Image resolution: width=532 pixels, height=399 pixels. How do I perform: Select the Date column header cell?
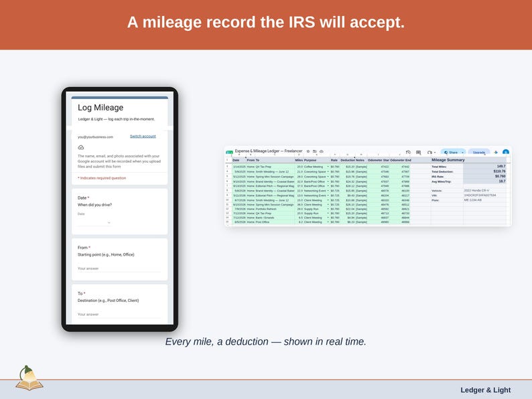(x=239, y=160)
